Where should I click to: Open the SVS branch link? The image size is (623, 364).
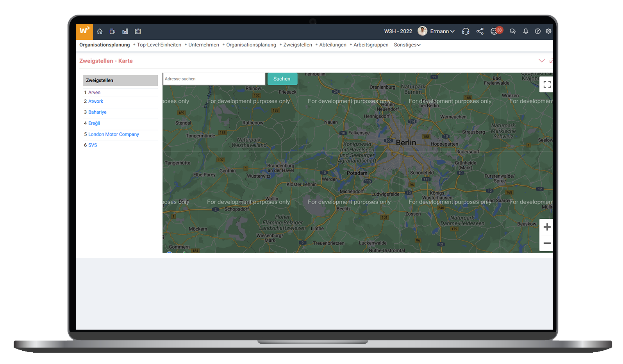pos(93,145)
